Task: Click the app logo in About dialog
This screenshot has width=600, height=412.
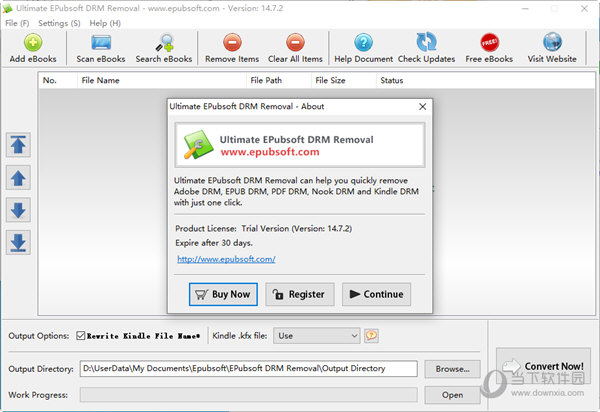Action: (x=198, y=145)
